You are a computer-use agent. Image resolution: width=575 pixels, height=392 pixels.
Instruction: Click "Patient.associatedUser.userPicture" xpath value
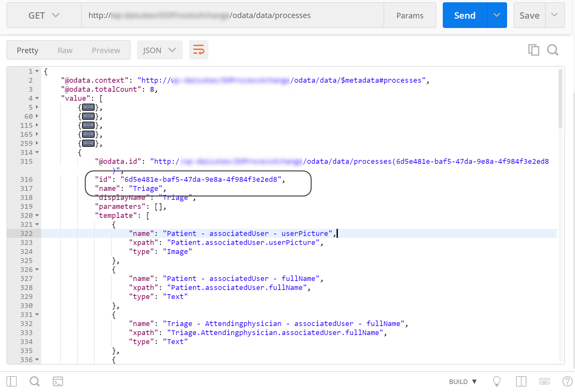[243, 242]
